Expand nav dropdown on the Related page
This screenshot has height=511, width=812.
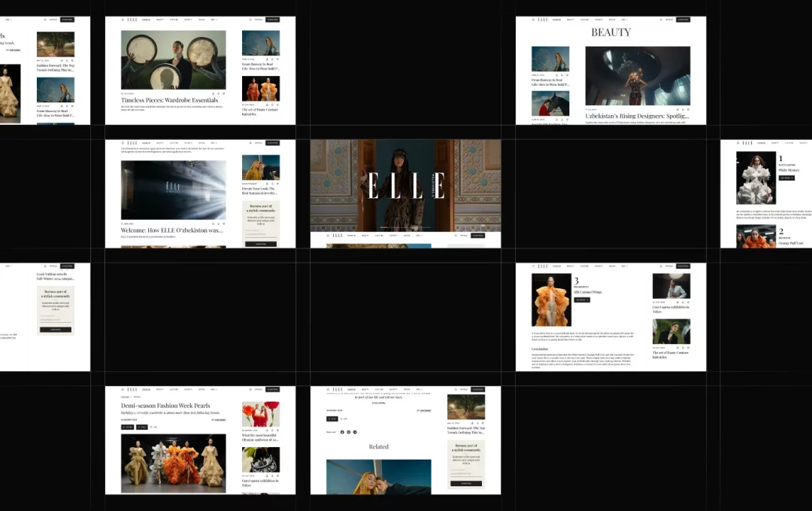[x=419, y=389]
